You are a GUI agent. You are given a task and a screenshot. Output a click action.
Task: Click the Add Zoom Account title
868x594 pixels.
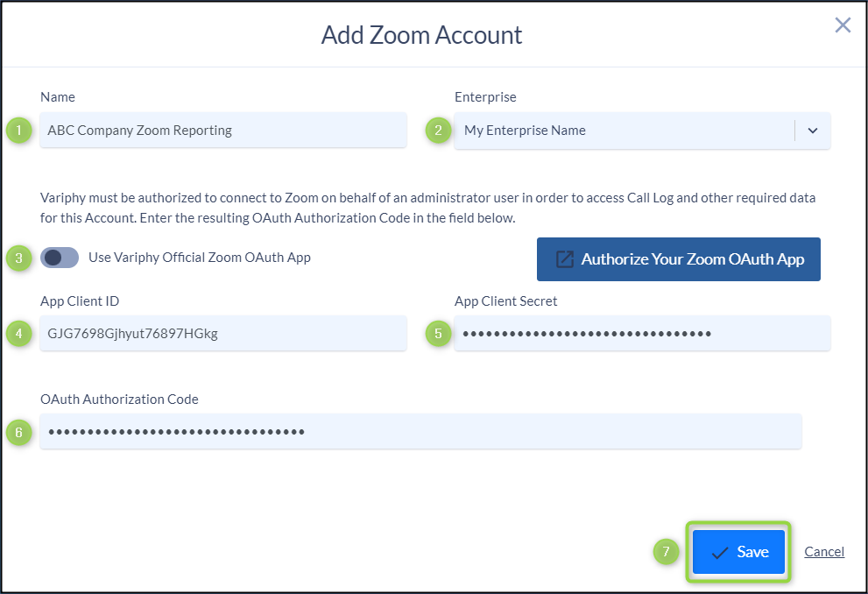[422, 35]
